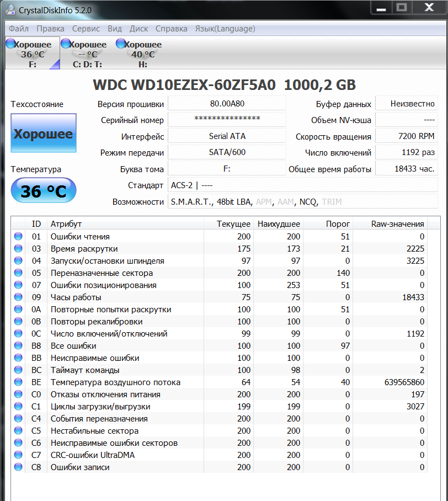Click the interface field showing Serial ATA

227,136
